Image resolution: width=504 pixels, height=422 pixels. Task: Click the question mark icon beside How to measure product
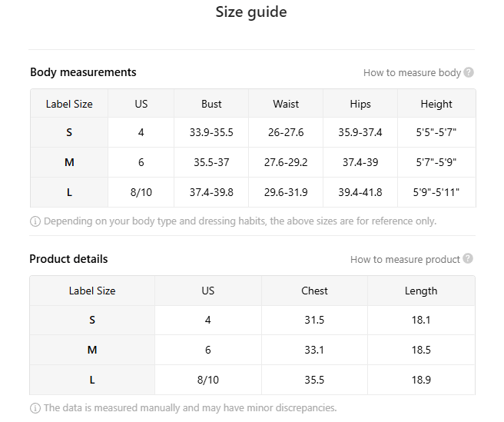[468, 259]
